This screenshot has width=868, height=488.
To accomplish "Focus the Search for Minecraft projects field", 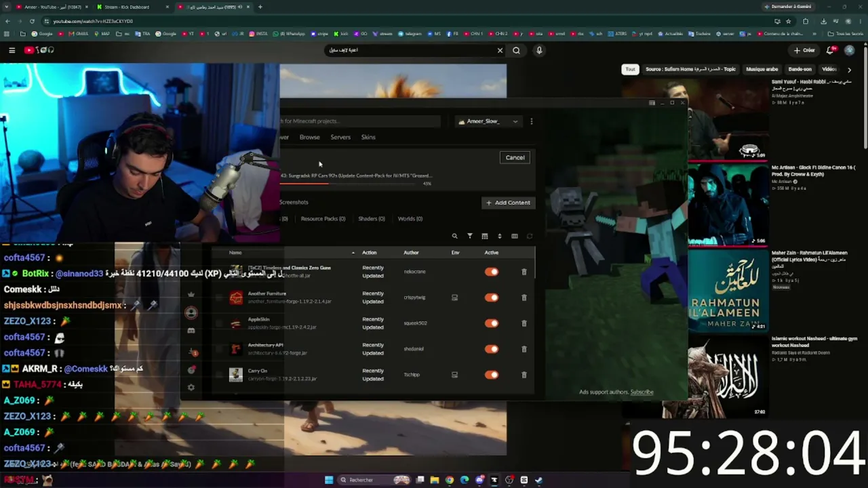I will [x=359, y=121].
